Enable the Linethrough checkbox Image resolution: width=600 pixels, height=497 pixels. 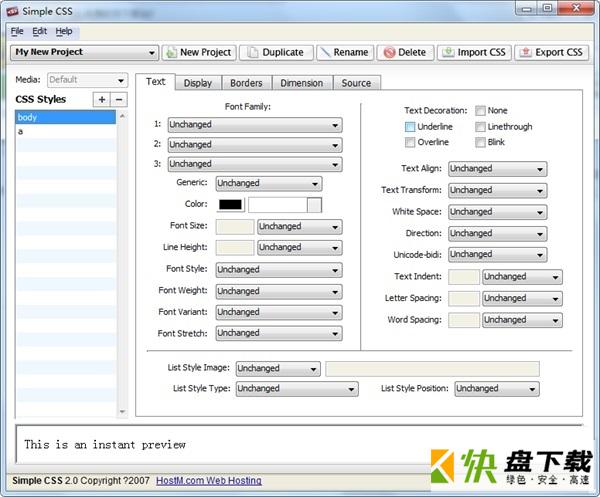coord(480,127)
